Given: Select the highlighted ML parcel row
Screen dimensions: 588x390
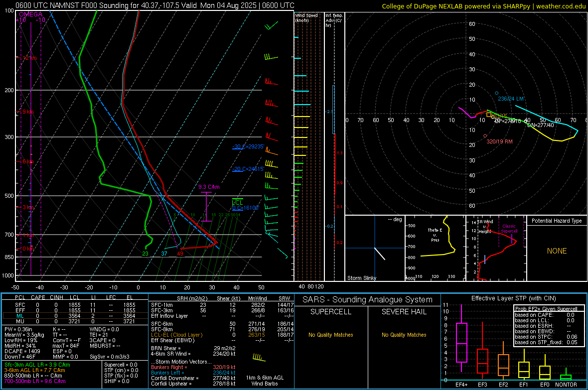Looking at the screenshot, I should pos(75,316).
